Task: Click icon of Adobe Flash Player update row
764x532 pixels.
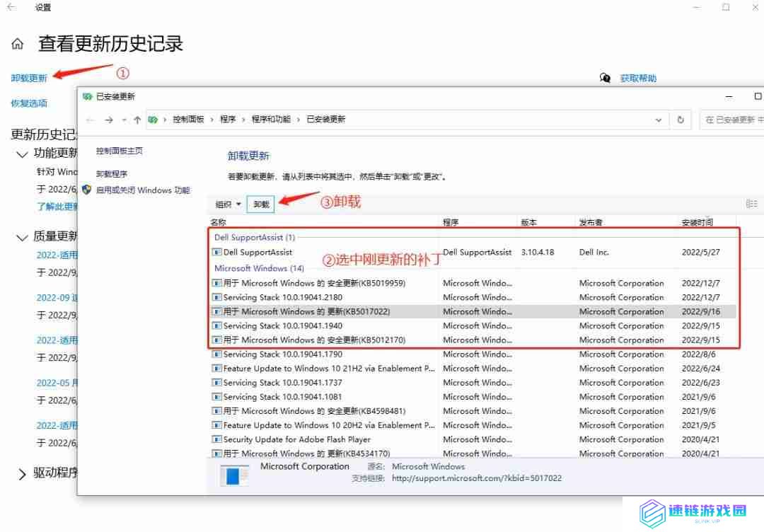Action: (217, 439)
